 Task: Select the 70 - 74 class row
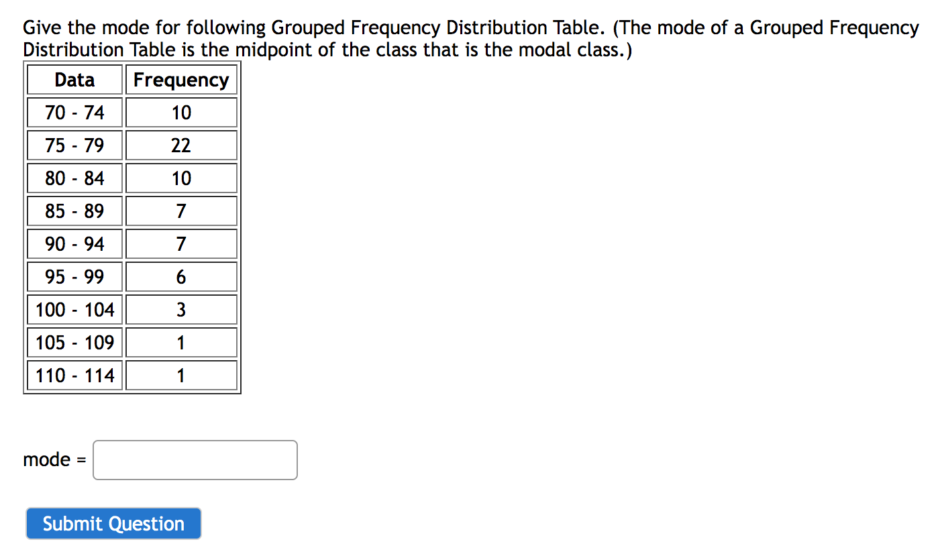[74, 112]
